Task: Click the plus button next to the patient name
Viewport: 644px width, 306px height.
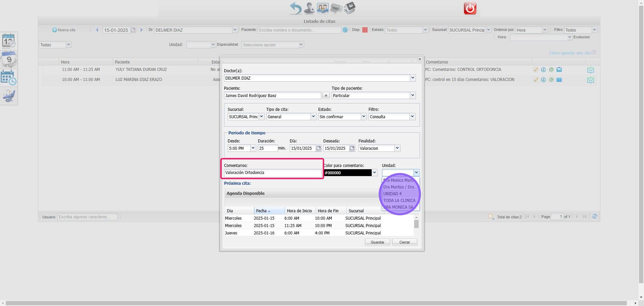Action: click(x=326, y=96)
